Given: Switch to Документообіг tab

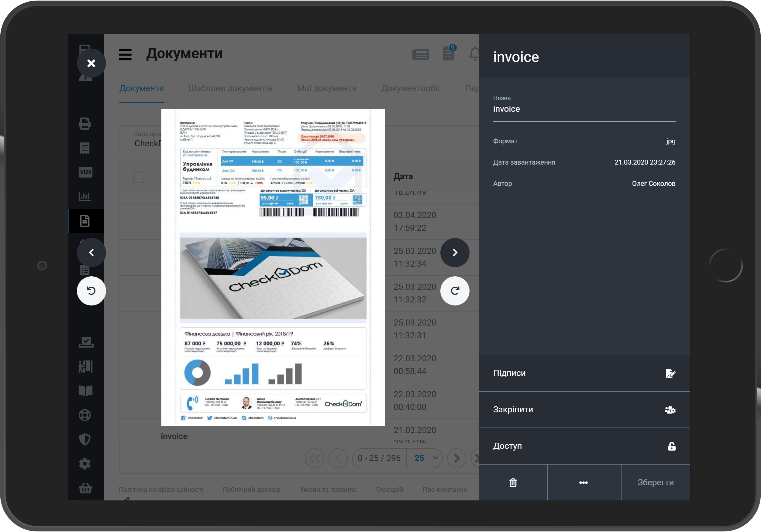Looking at the screenshot, I should (411, 88).
